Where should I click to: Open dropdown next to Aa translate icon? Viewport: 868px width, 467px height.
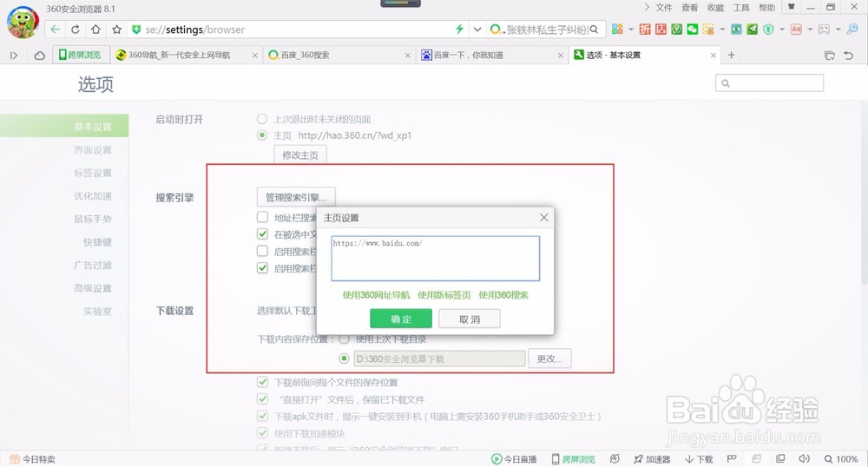coord(809,30)
